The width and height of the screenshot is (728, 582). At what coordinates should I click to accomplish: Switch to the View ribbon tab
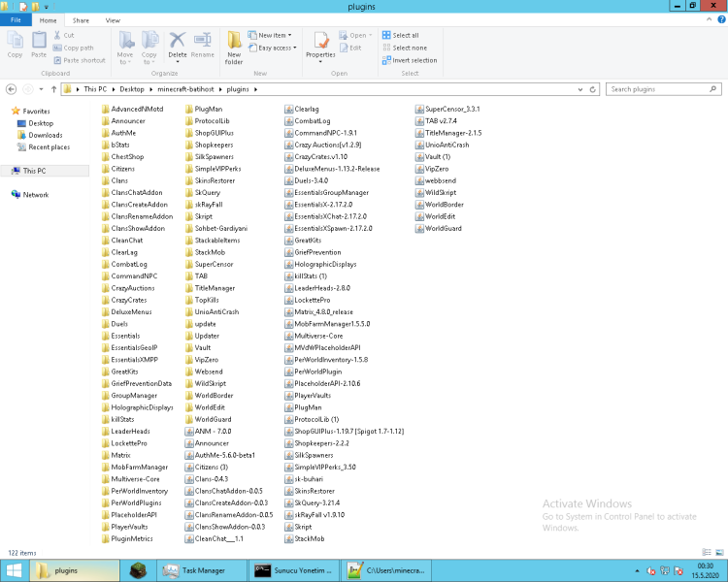pos(113,20)
